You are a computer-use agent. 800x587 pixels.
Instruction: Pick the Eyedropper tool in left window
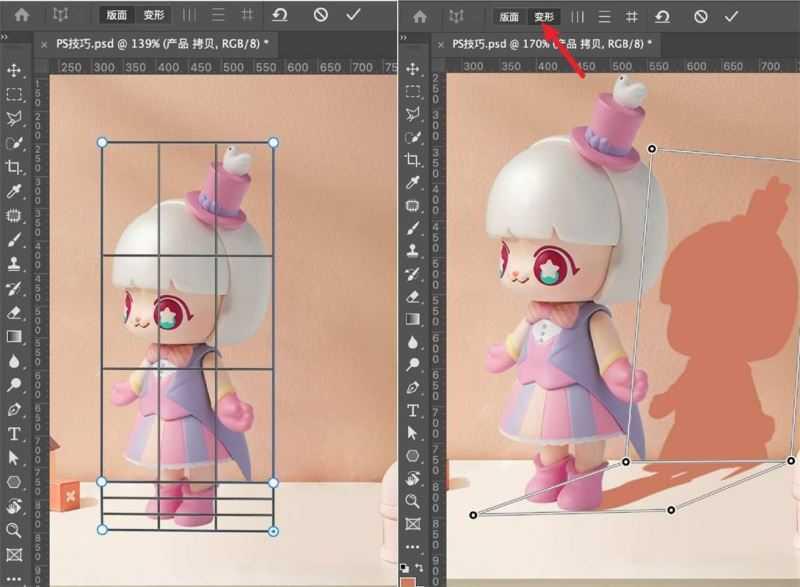(x=14, y=192)
